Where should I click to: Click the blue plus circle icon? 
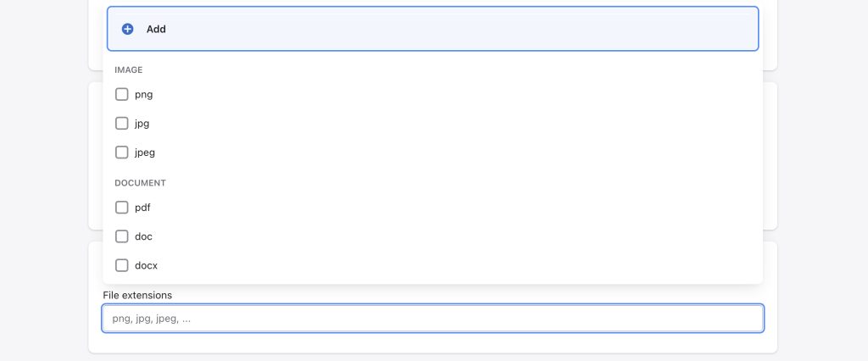(x=127, y=30)
